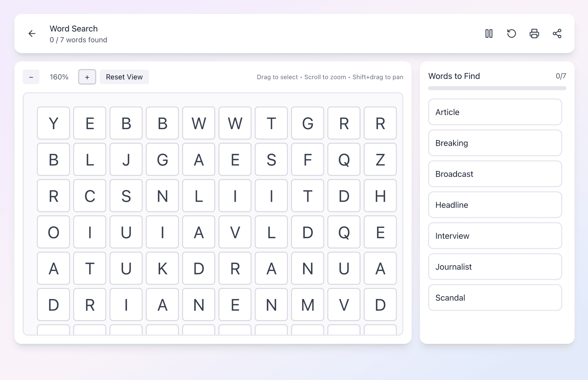Zoom out with the minus button

pos(31,77)
